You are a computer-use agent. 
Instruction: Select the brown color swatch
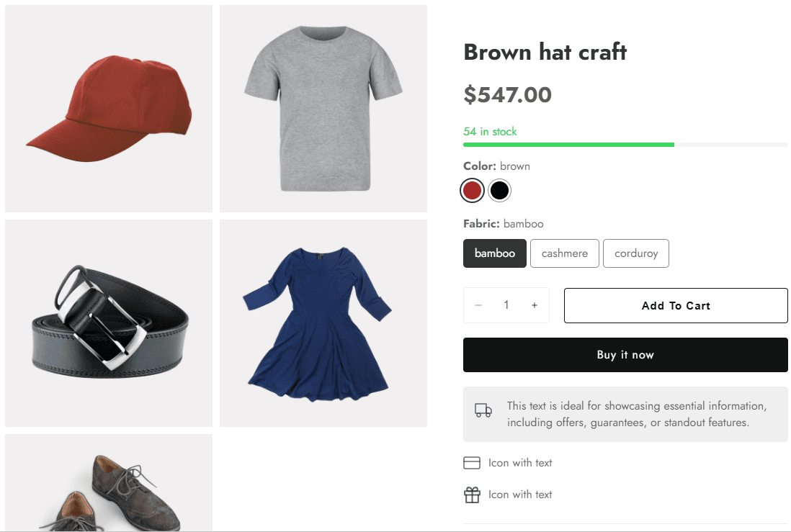tap(472, 191)
